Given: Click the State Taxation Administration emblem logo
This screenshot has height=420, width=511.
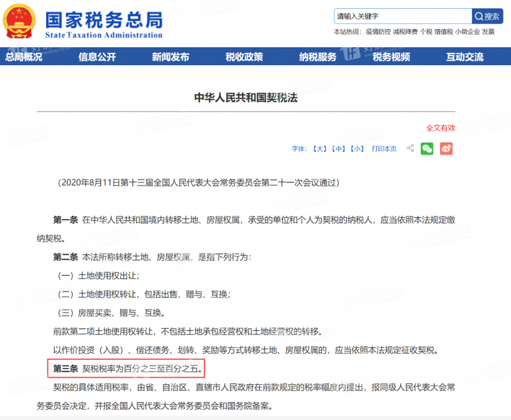Looking at the screenshot, I should pos(20,22).
